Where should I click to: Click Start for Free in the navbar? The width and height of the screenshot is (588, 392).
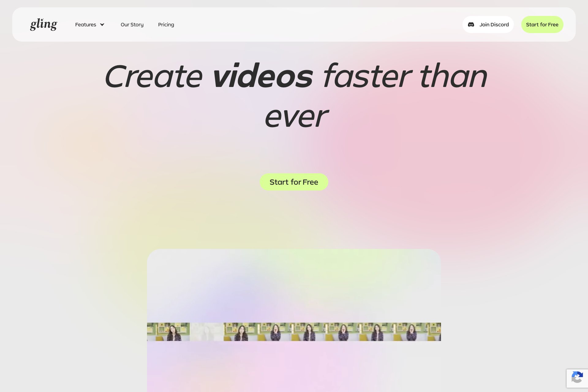click(x=542, y=24)
